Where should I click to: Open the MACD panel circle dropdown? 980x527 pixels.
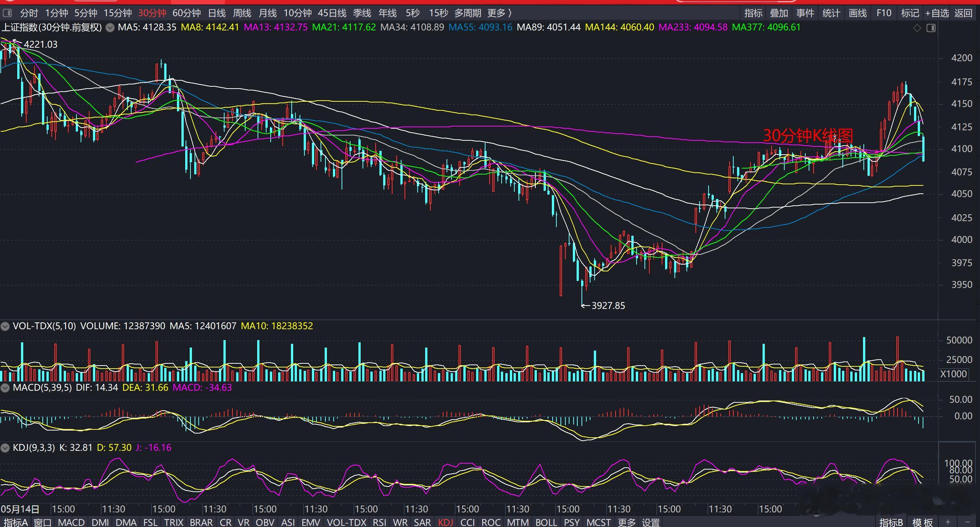point(5,388)
